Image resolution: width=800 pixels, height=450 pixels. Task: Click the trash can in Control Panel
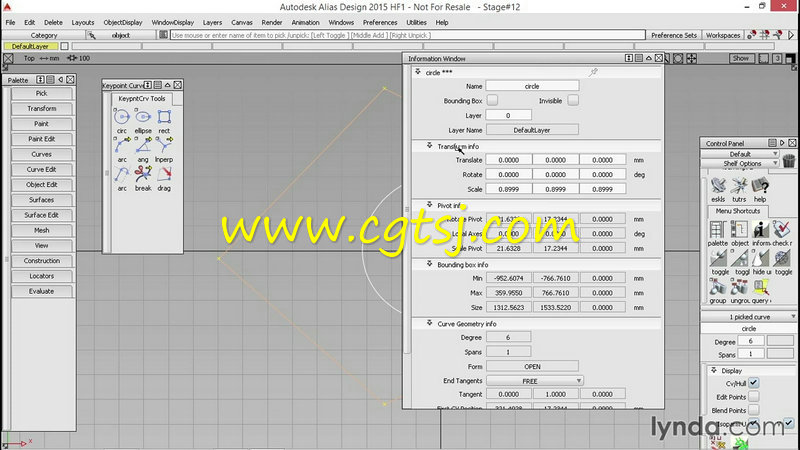(789, 160)
